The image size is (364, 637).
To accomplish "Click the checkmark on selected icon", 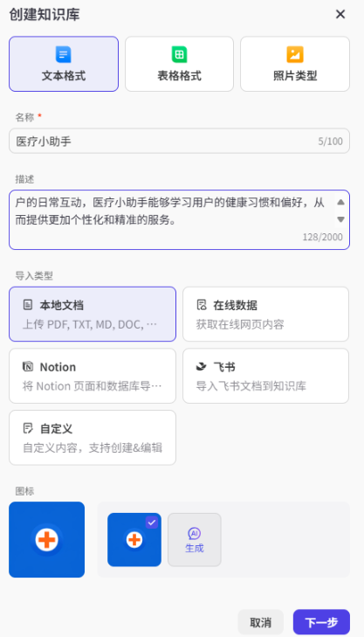I will (x=152, y=523).
